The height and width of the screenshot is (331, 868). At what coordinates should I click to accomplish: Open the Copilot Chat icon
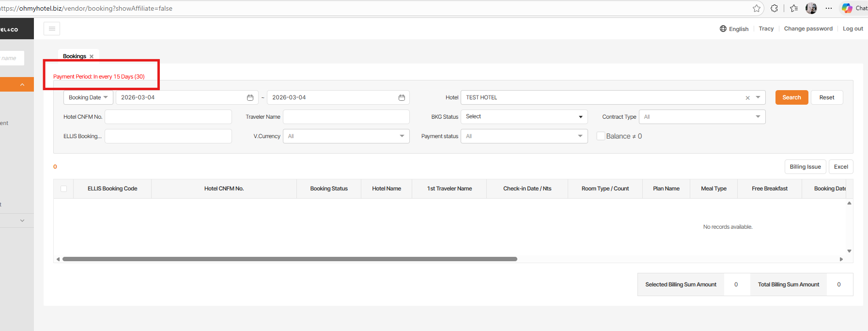[x=847, y=8]
